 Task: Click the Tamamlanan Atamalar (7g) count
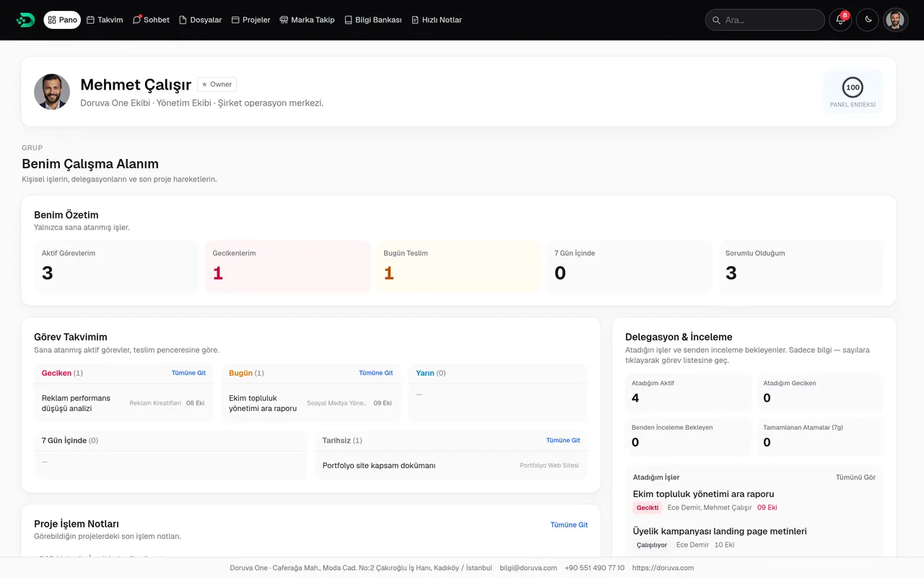tap(767, 442)
